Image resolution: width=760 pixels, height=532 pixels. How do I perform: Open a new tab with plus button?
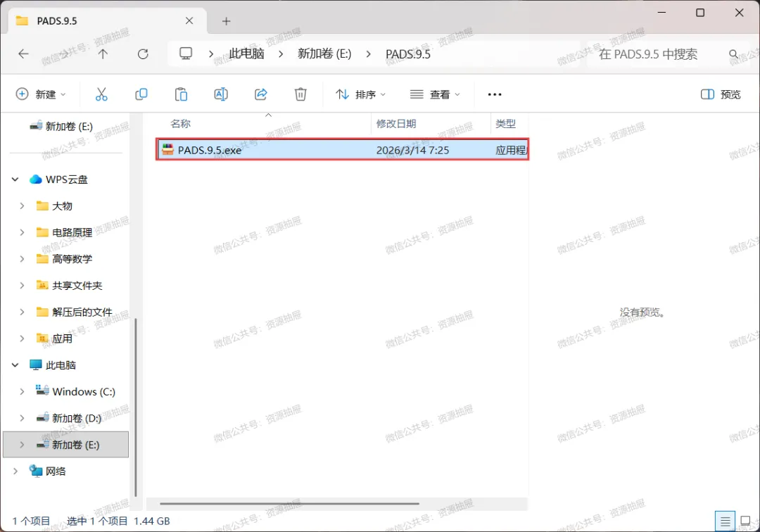click(226, 21)
